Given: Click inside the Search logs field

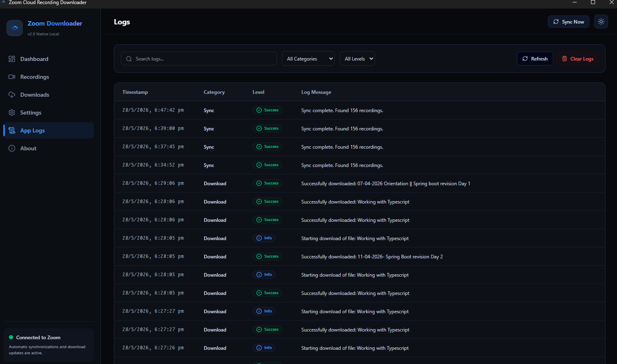Looking at the screenshot, I should click(x=199, y=58).
